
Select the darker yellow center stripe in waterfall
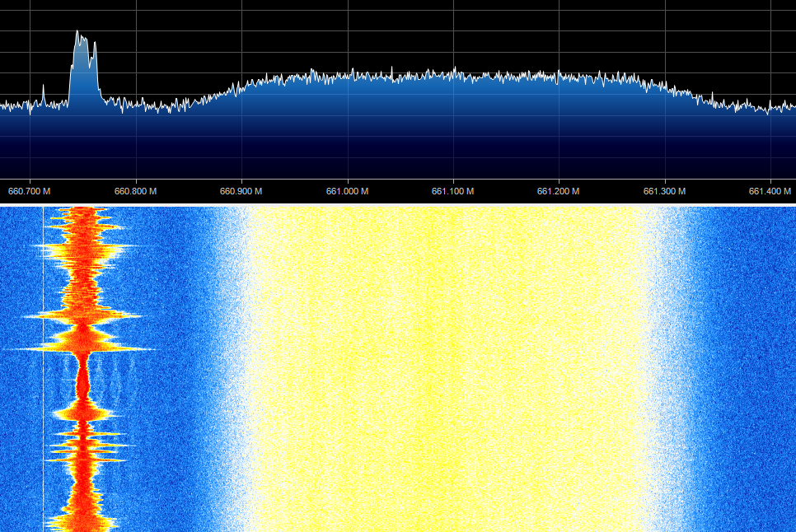point(432,369)
